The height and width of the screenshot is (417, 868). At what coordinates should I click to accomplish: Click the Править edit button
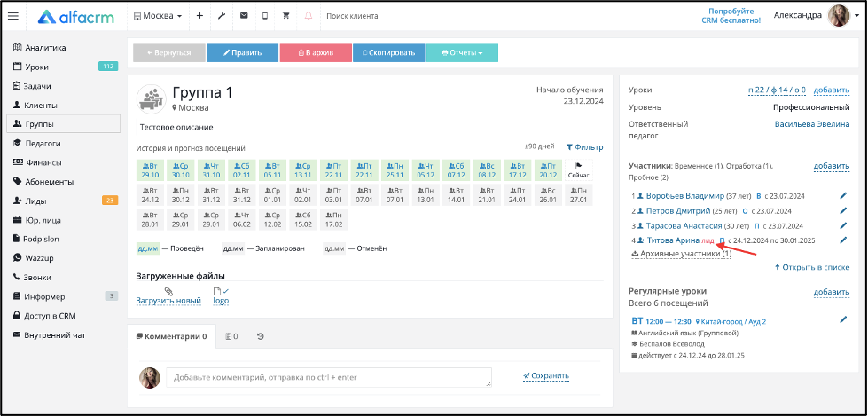[242, 52]
